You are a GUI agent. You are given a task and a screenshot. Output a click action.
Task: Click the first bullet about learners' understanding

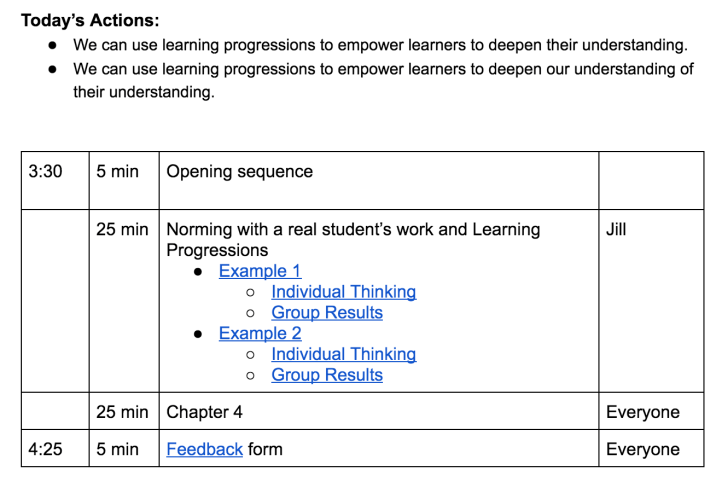pyautogui.click(x=380, y=45)
